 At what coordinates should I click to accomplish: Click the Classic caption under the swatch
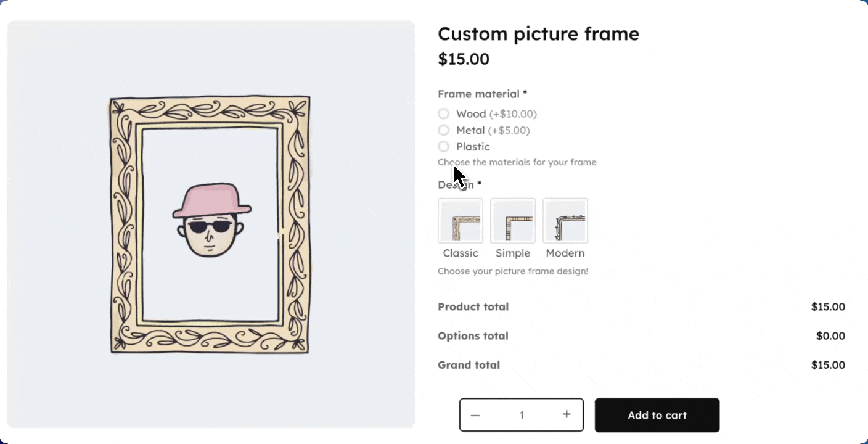pos(461,253)
